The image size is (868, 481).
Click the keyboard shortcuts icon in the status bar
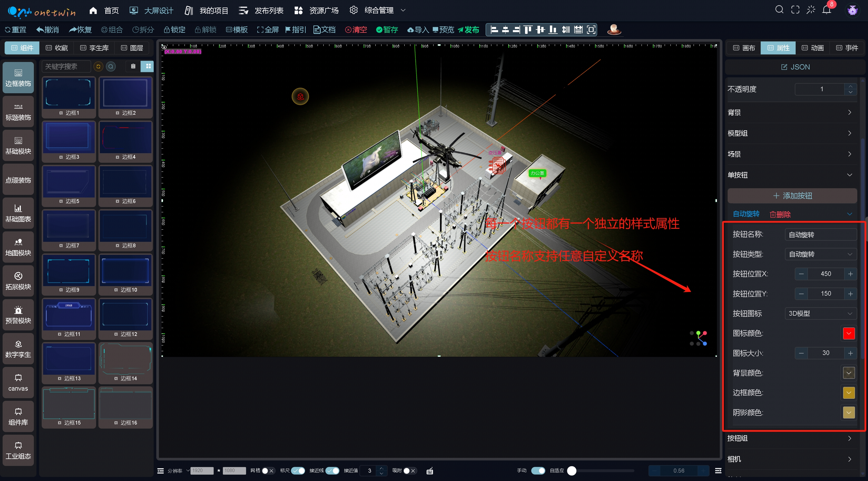430,471
